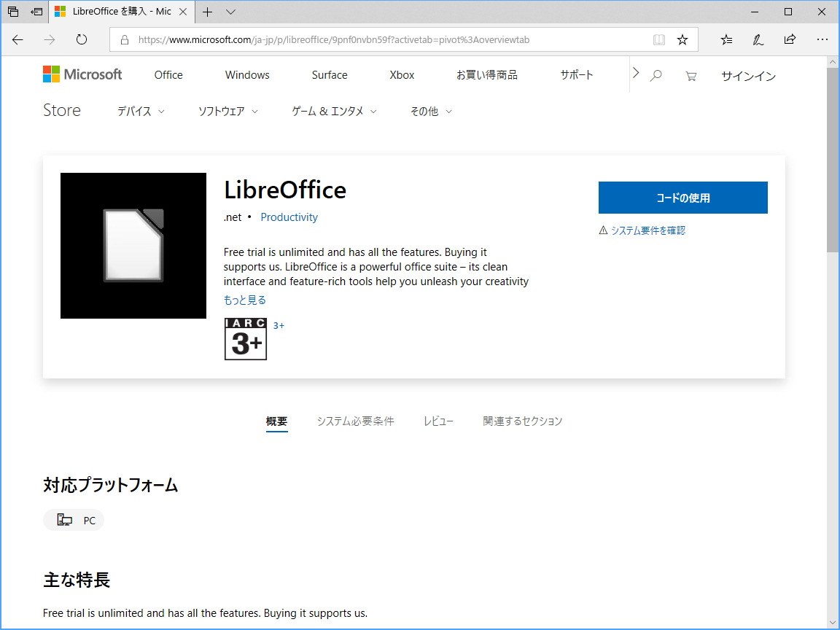Open the Store search icon
Image resolution: width=840 pixels, height=630 pixels.
click(656, 75)
